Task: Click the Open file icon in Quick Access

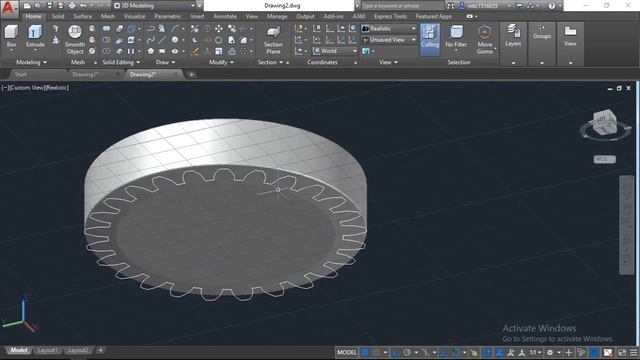Action: [38, 6]
